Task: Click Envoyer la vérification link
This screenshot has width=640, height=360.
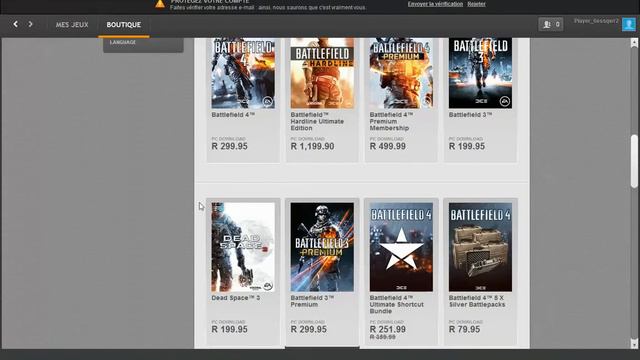Action: [435, 4]
